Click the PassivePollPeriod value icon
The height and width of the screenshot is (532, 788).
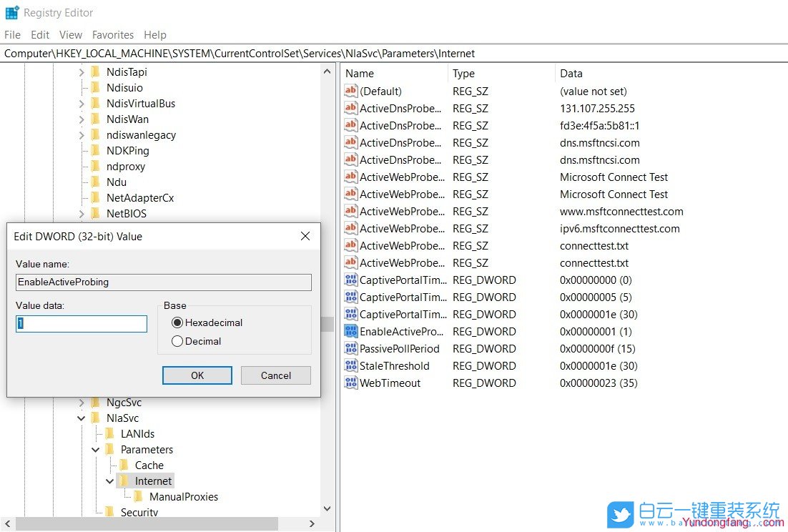coord(350,349)
